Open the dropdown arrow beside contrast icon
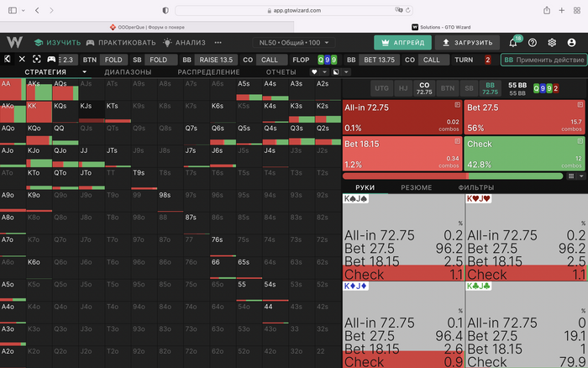588x368 pixels. point(346,71)
